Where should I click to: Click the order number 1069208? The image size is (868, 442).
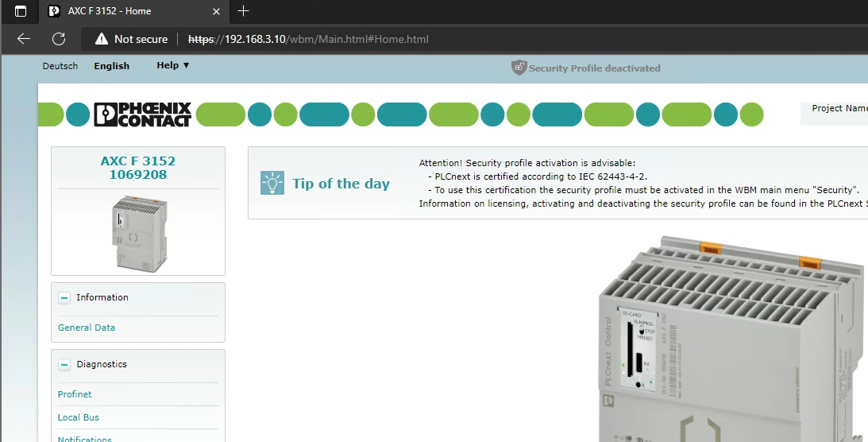[138, 174]
